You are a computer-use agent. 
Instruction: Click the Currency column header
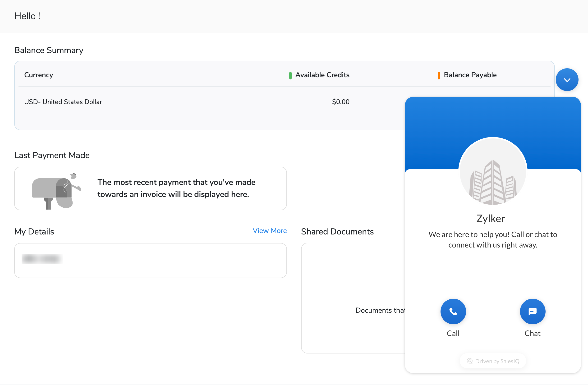(39, 75)
